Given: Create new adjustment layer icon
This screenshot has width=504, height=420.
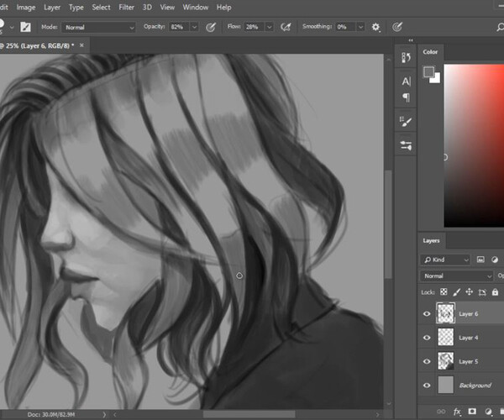Looking at the screenshot, I should [488, 412].
